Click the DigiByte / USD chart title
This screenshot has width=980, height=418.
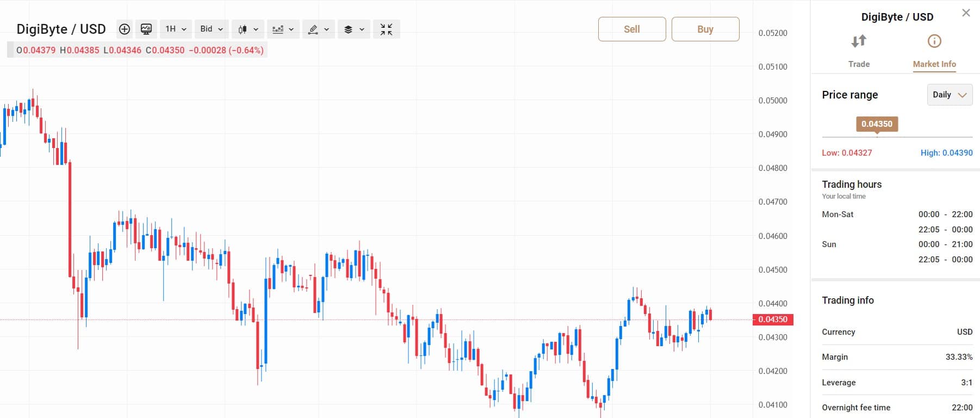coord(61,29)
